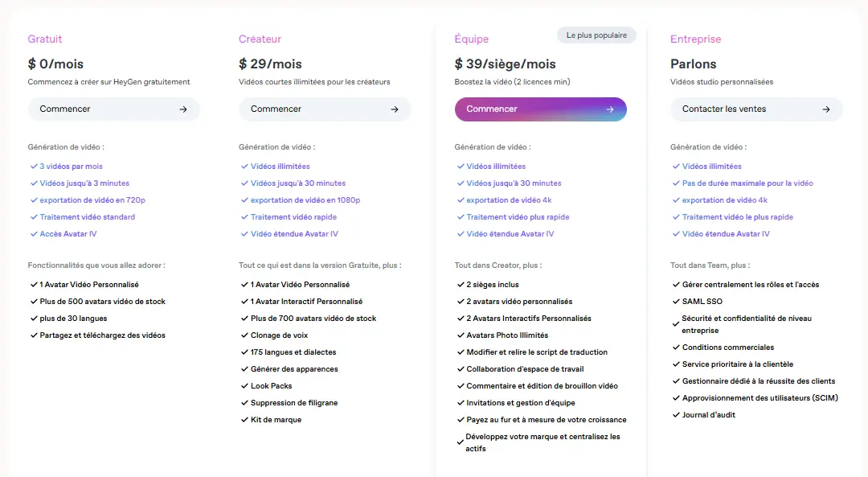Click the arrow icon in Gratuit's Commencer button
This screenshot has width=868, height=477.
coord(183,109)
